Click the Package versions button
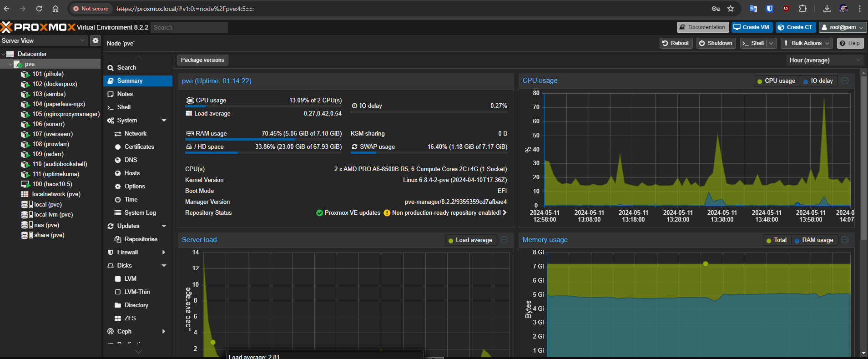The width and height of the screenshot is (868, 359). pos(202,60)
